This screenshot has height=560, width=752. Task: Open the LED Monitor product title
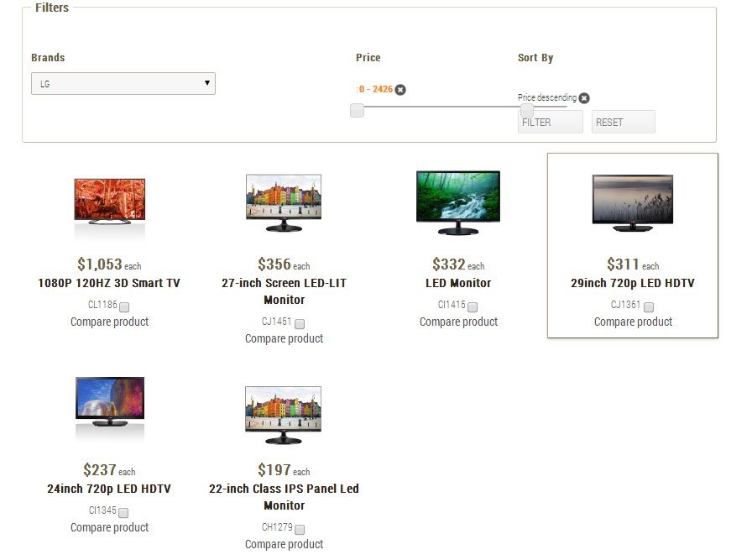click(458, 283)
